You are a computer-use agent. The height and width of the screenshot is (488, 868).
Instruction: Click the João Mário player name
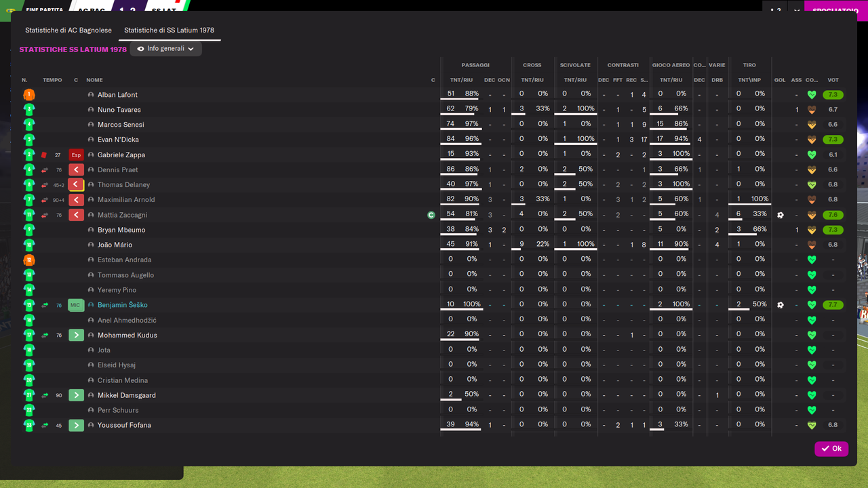[x=115, y=245]
